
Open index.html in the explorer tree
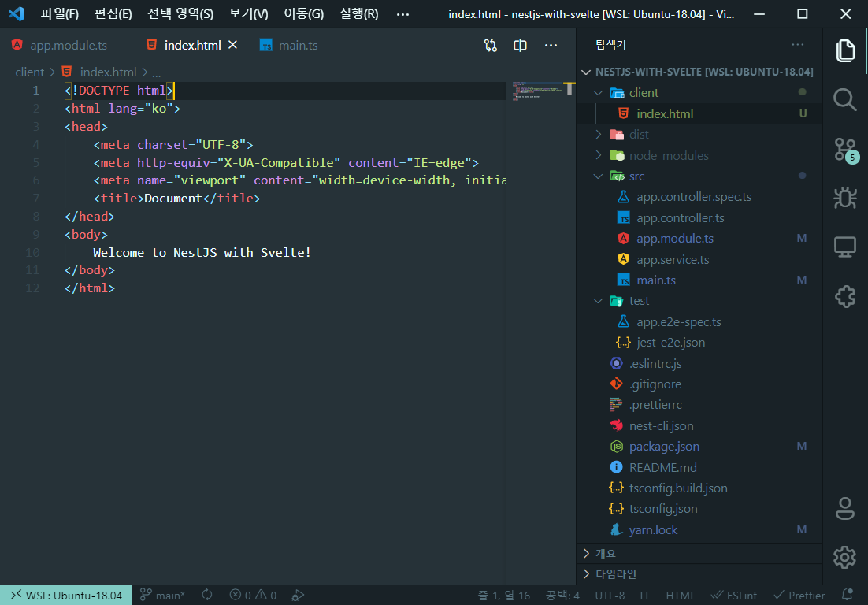pos(699,113)
